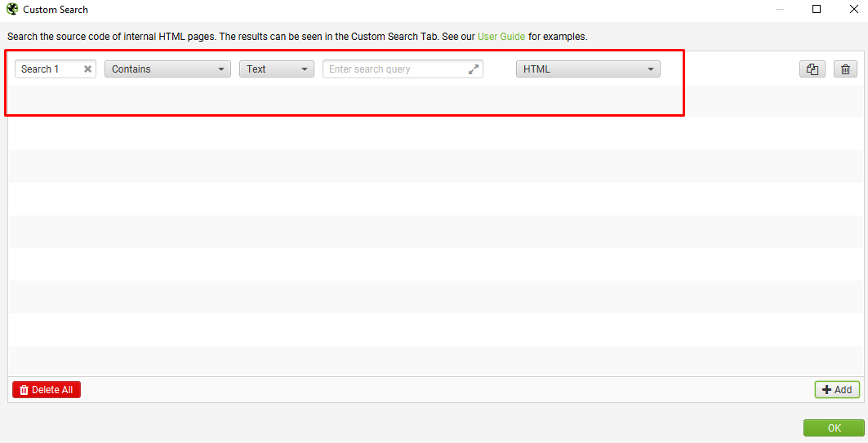The width and height of the screenshot is (868, 443).
Task: Add a new search filter row
Action: click(837, 390)
